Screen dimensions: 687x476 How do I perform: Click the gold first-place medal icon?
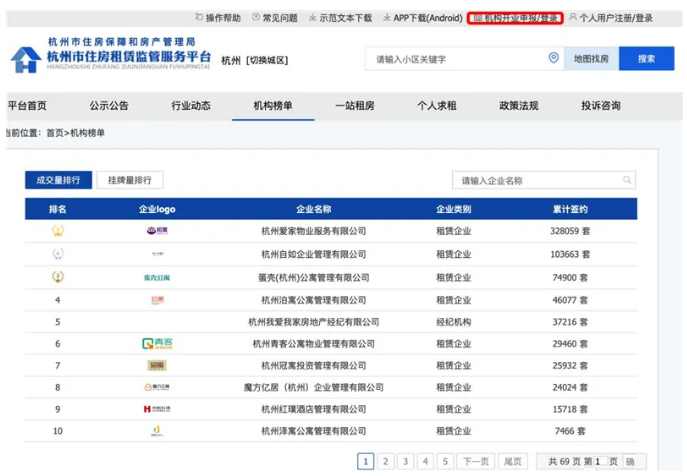click(58, 231)
